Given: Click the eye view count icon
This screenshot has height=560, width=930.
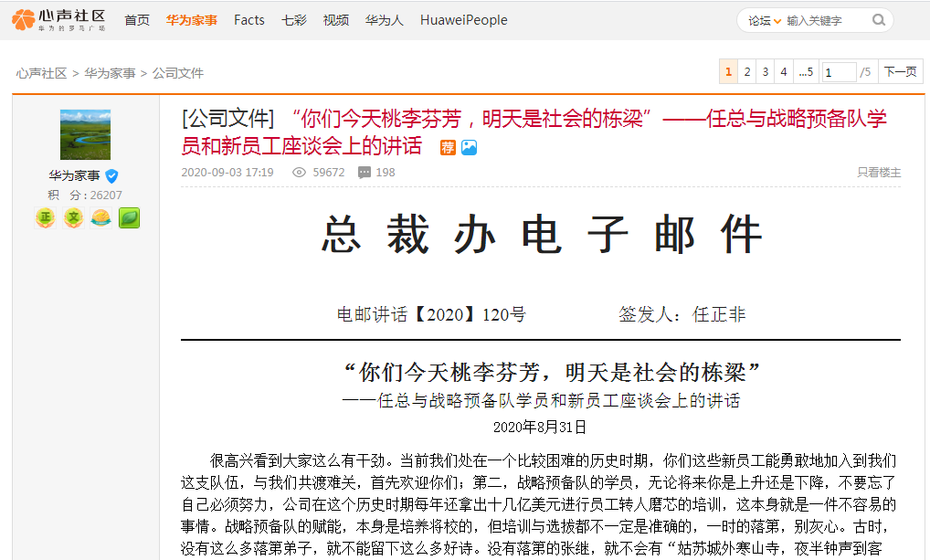Looking at the screenshot, I should click(299, 173).
